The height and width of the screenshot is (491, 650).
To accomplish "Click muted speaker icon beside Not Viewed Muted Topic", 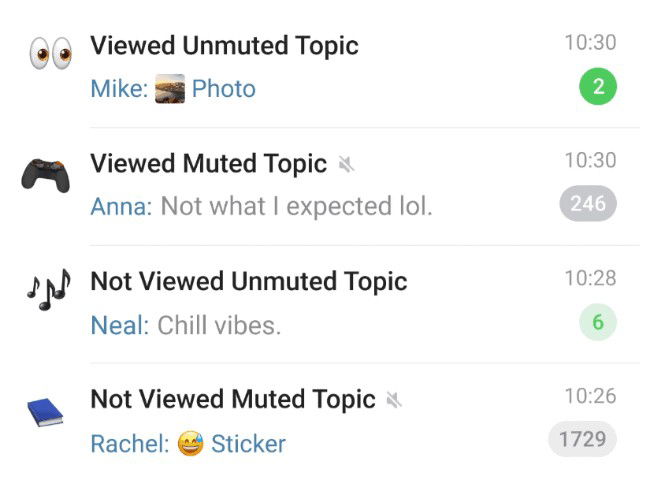I will (x=395, y=400).
